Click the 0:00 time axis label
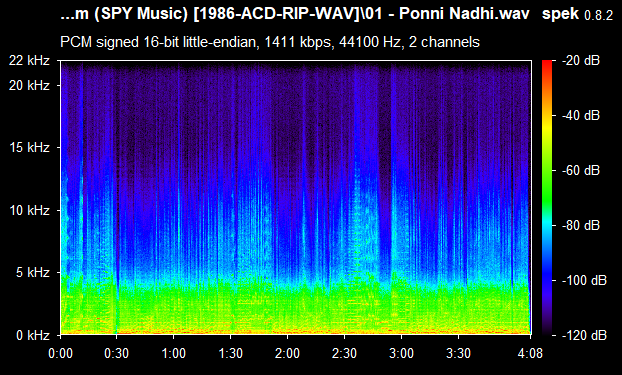This screenshot has height=375, width=622. (x=61, y=353)
